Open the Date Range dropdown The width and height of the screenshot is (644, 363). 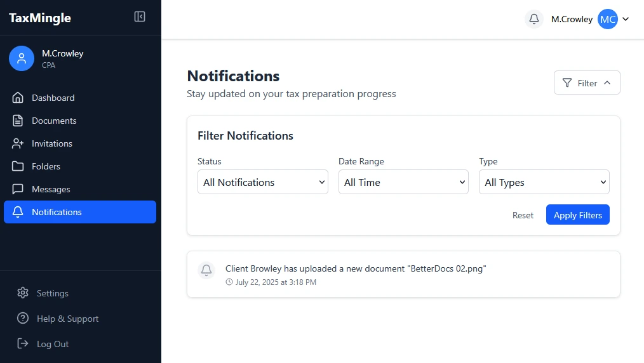click(x=403, y=182)
